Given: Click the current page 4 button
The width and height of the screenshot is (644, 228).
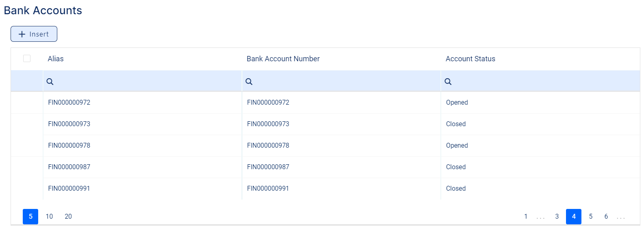Looking at the screenshot, I should point(574,217).
